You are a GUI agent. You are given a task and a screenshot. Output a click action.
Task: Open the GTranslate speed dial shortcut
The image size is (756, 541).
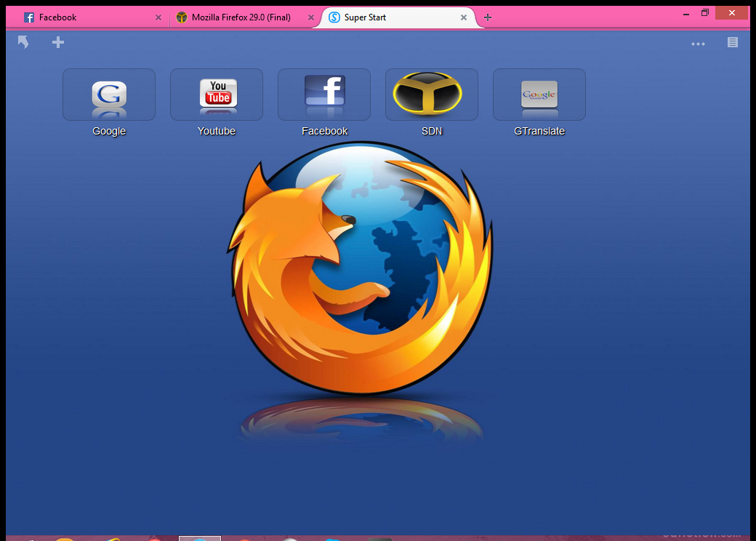coord(539,95)
